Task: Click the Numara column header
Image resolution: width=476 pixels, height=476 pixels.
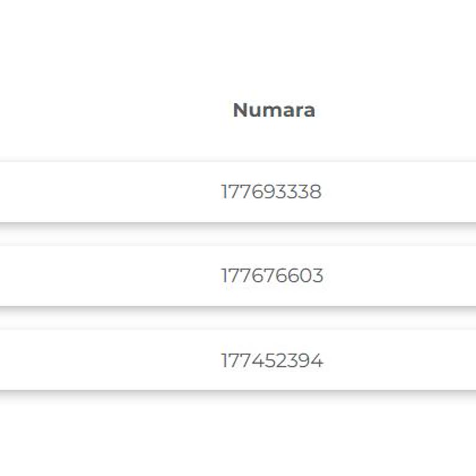Action: [273, 110]
